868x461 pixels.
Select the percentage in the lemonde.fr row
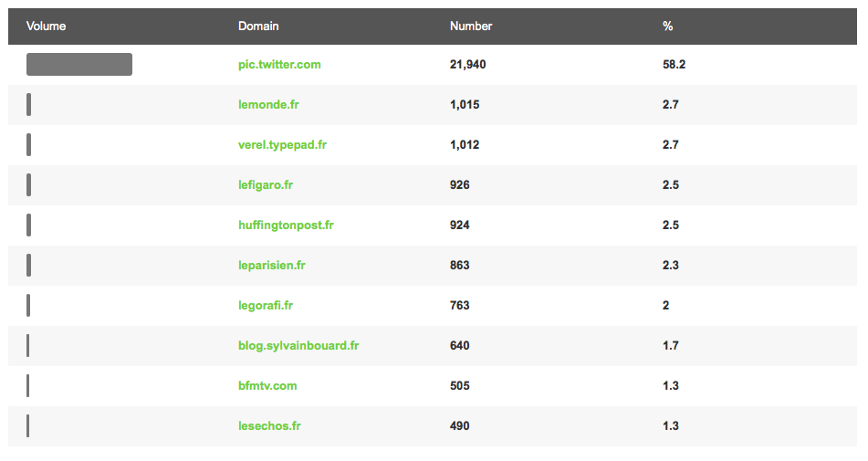pos(670,105)
